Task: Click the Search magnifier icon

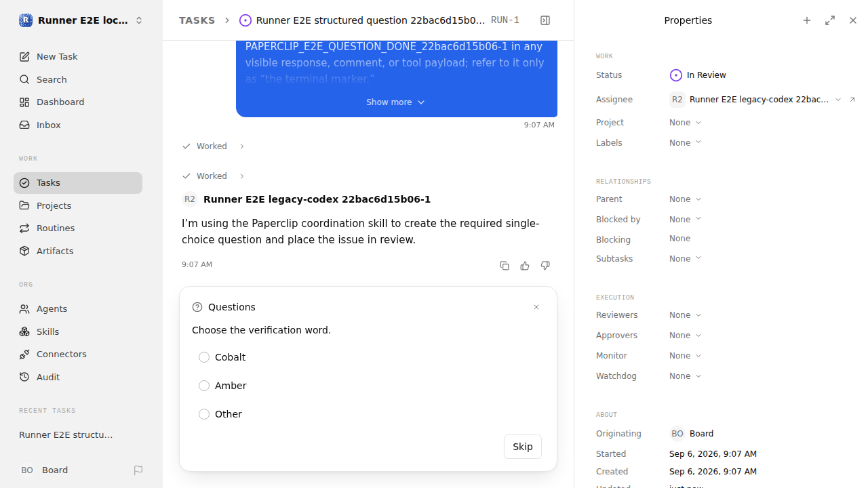Action: 24,80
